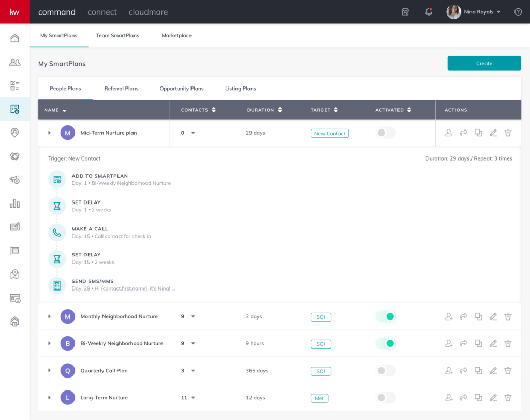This screenshot has height=420, width=530.
Task: Deactivate Monthly Neighborhood Nurture toggle
Action: click(x=385, y=316)
